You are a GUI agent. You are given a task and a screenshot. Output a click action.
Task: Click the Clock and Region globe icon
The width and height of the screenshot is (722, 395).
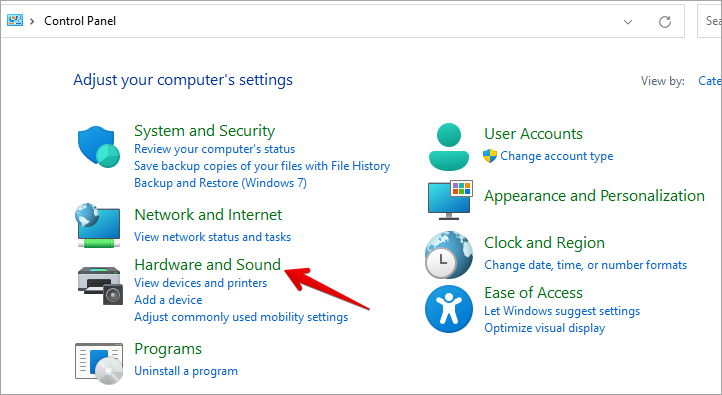click(x=448, y=255)
